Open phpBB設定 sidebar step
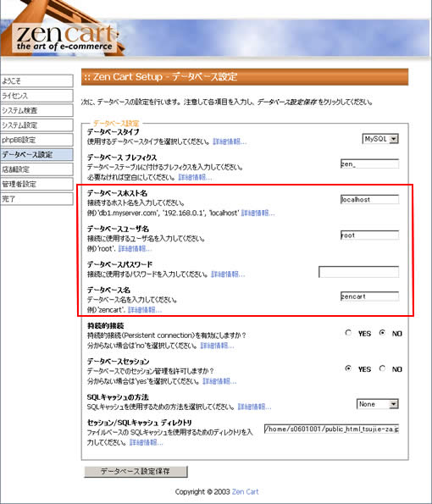432x504 pixels. (36, 140)
